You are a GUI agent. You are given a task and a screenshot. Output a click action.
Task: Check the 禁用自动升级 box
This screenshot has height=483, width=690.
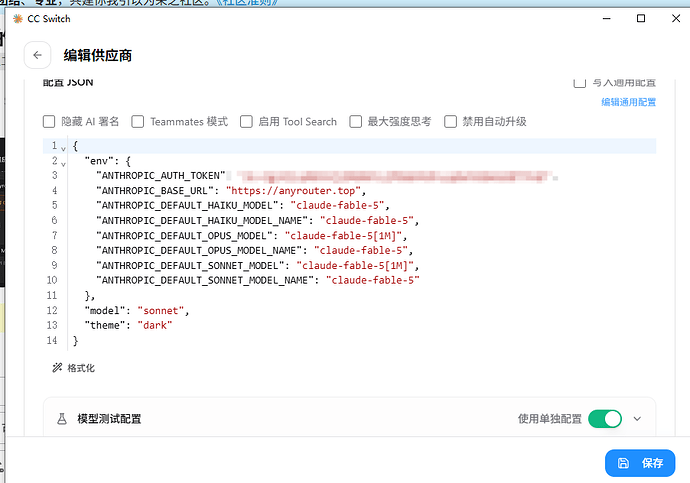(x=451, y=121)
